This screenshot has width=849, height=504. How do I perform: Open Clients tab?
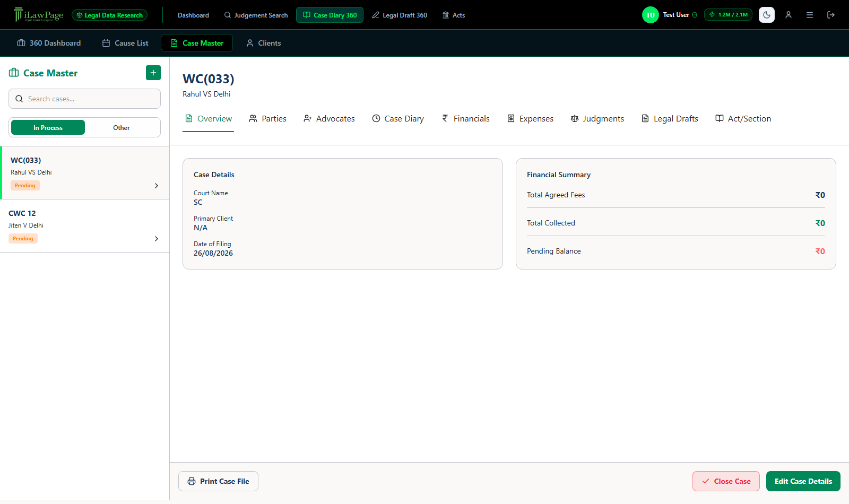point(264,43)
